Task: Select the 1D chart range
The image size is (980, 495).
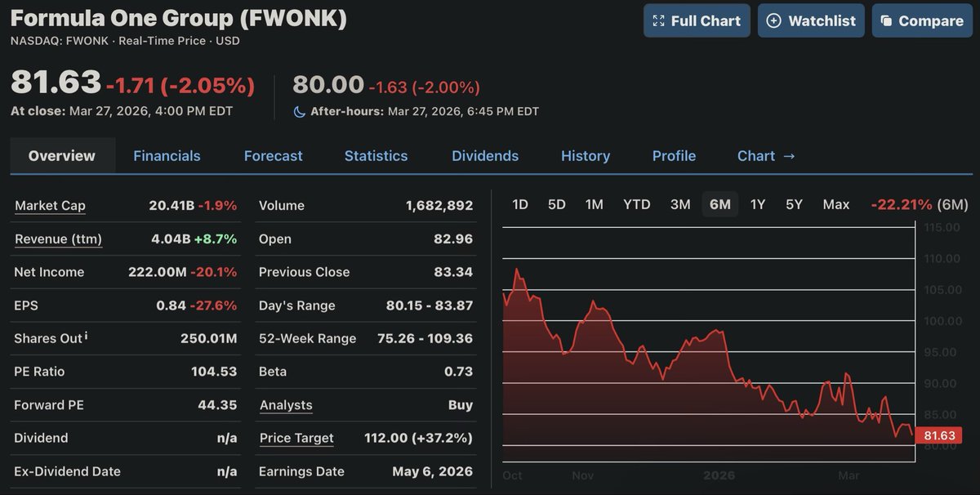Action: pyautogui.click(x=520, y=204)
